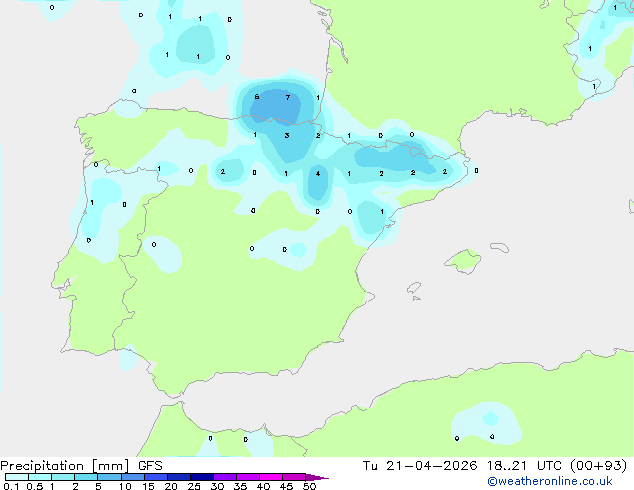Click the value "4" on the map

pos(318,173)
